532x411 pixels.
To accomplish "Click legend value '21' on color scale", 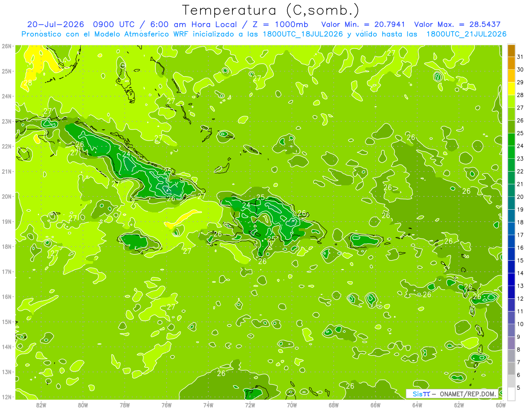I will 520,184.
